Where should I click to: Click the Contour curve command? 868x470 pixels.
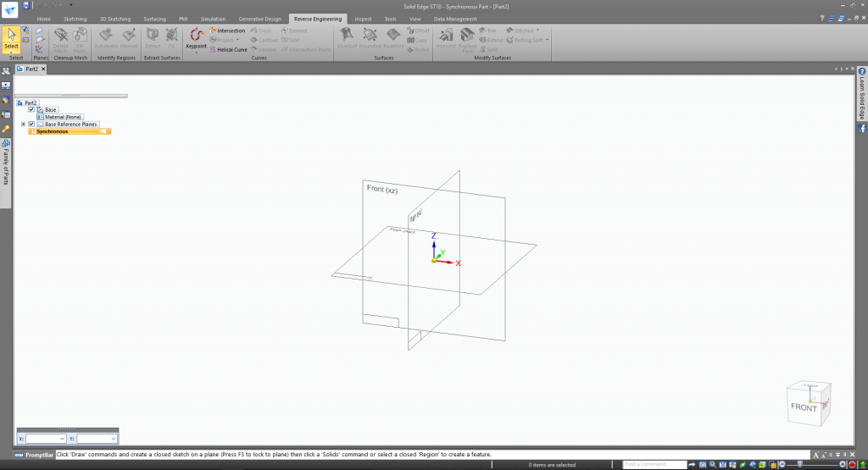tap(264, 41)
